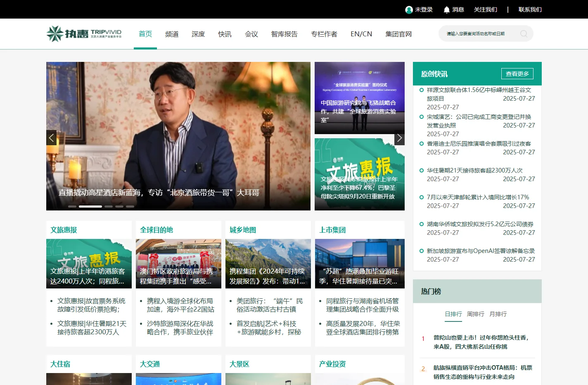Viewport: 588px width, 385px height.
Task: Switch language via EN/CN
Action: (361, 34)
